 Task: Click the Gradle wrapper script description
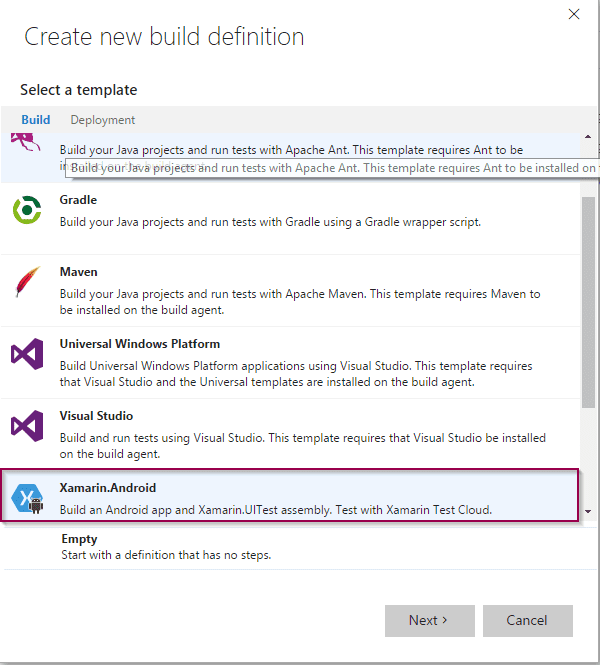pos(270,222)
